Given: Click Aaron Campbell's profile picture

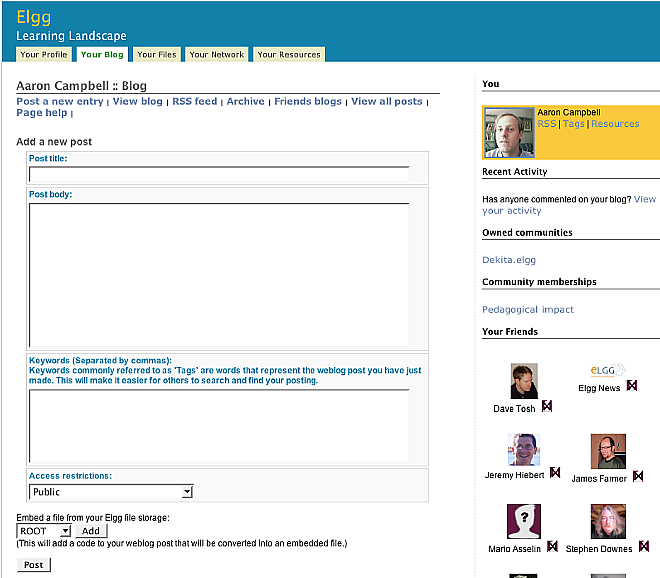Looking at the screenshot, I should 509,133.
